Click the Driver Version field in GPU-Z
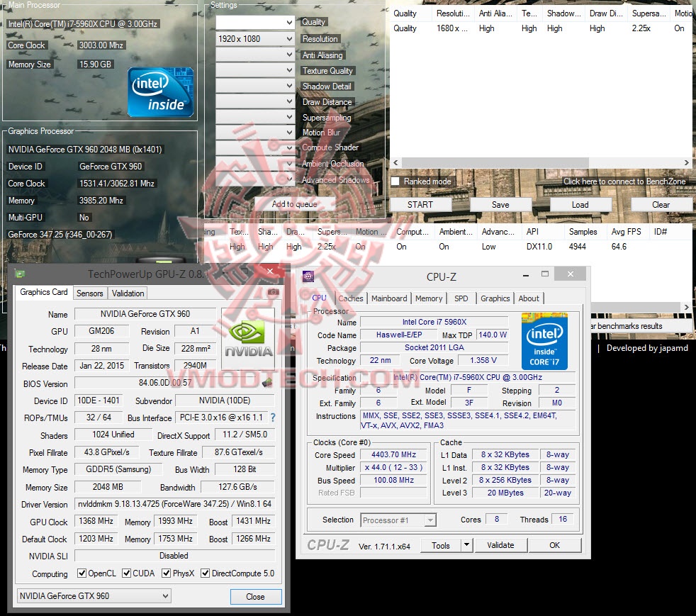 (x=174, y=504)
